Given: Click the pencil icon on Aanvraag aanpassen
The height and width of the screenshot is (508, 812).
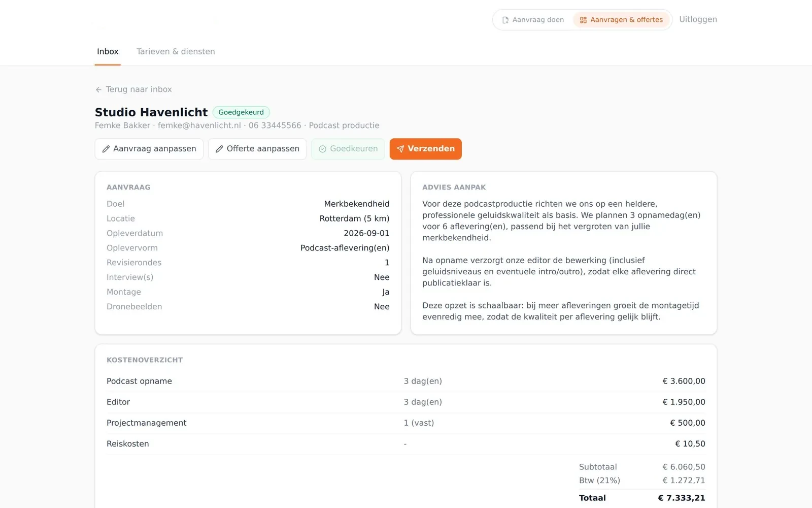Looking at the screenshot, I should click(x=106, y=149).
